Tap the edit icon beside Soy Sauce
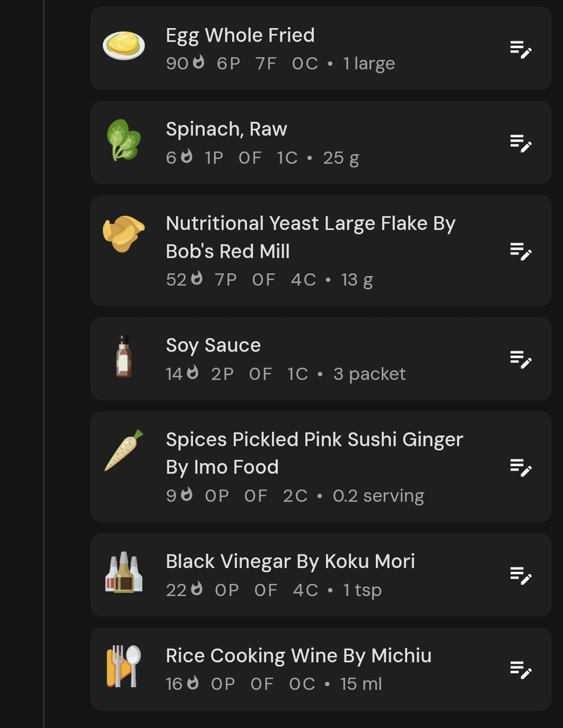 click(x=521, y=359)
